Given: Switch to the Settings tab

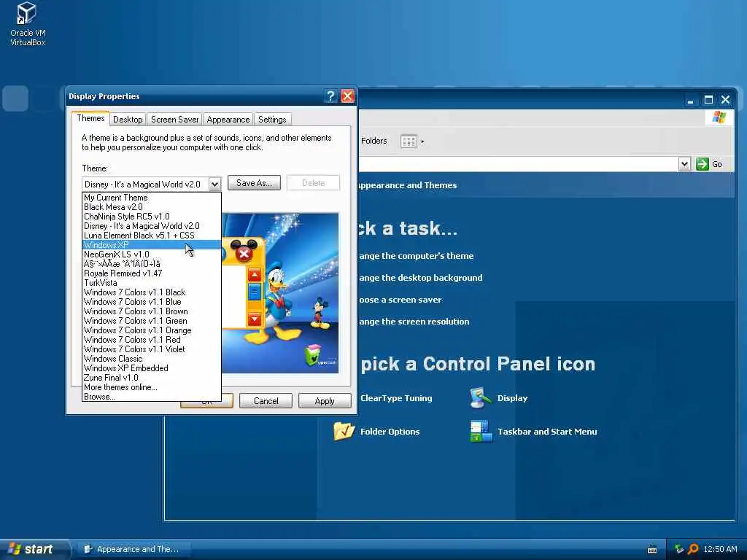Looking at the screenshot, I should click(272, 120).
